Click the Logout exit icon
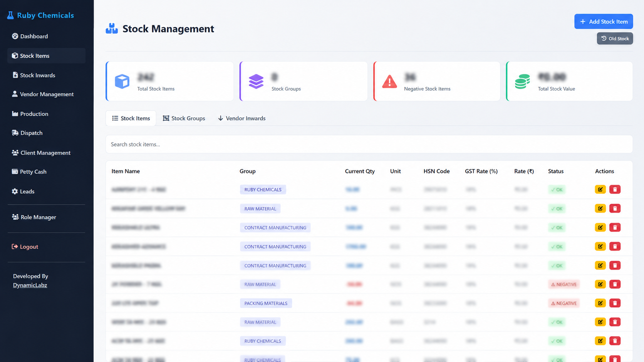 click(x=15, y=247)
